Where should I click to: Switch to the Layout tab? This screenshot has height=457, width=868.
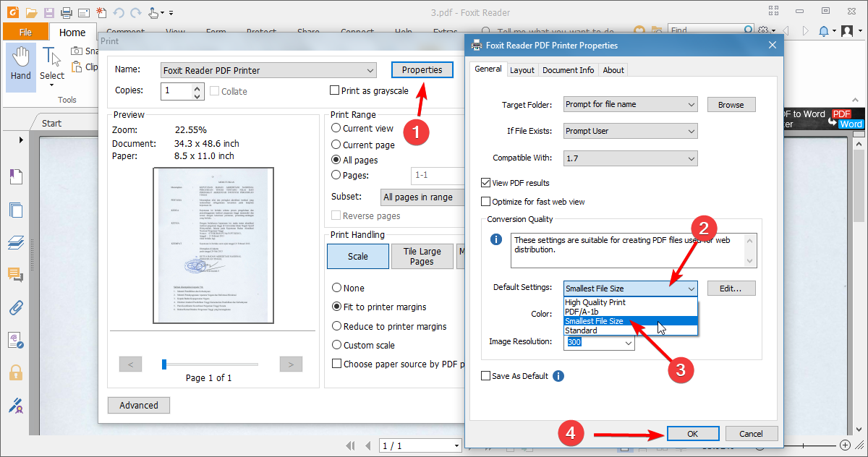click(x=522, y=69)
